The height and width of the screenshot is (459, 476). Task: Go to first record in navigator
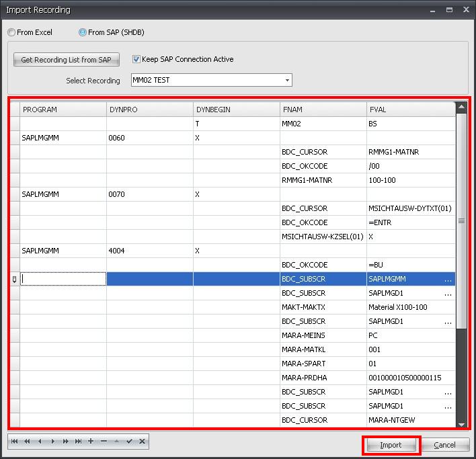[14, 442]
